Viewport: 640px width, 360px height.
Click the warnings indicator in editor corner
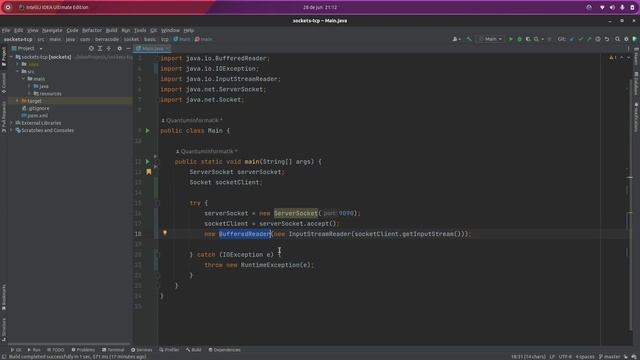point(613,58)
